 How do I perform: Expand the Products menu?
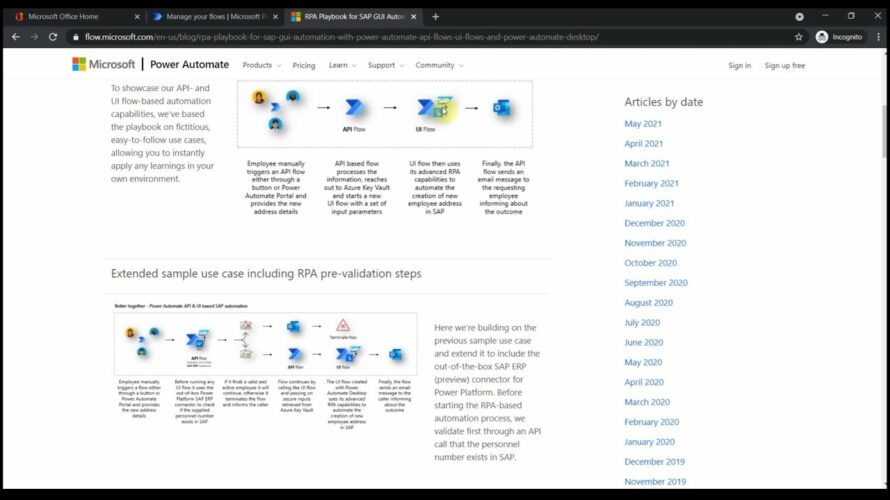(262, 65)
